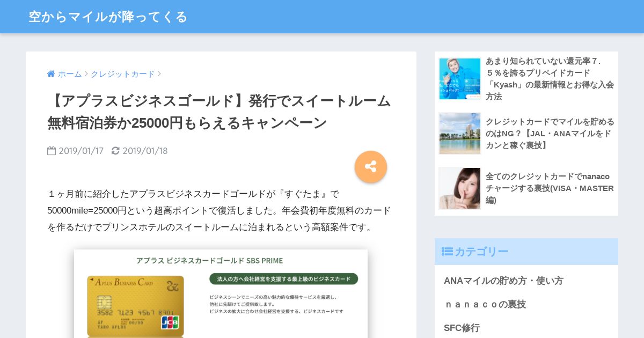
Task: Select ANAマイルの貯め方・使い方 category
Action: click(x=503, y=281)
